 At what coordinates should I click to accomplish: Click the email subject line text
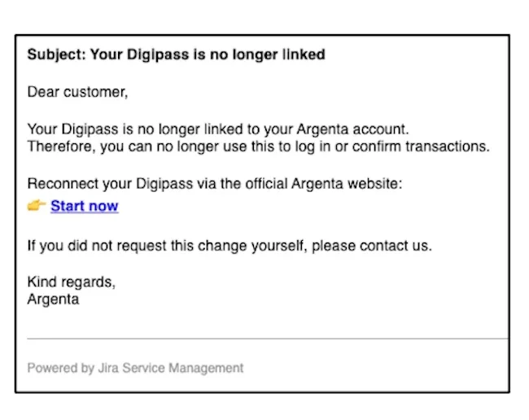(x=176, y=55)
